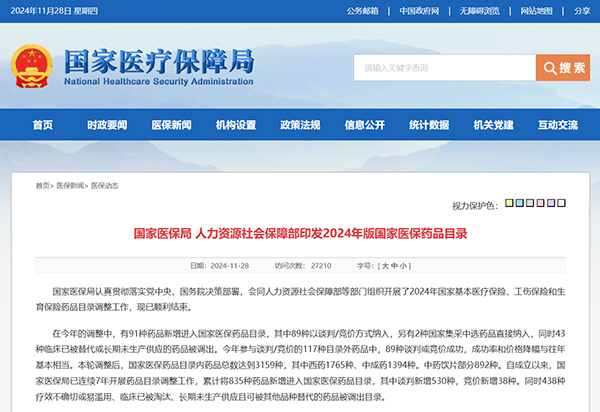Click the national emblem logo
This screenshot has height=412, width=600.
coord(32,66)
